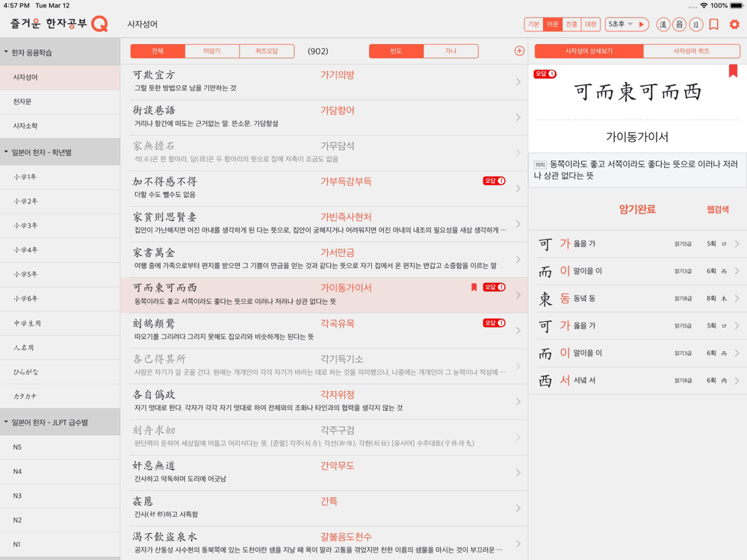
Task: Select the 어문 font style
Action: click(553, 25)
